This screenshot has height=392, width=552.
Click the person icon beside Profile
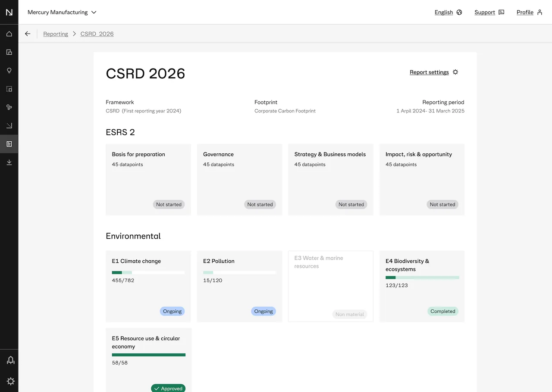tap(539, 12)
